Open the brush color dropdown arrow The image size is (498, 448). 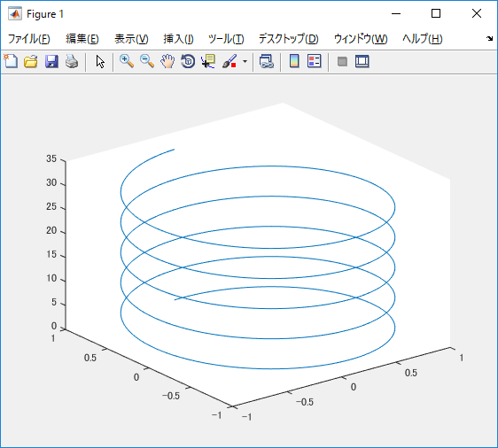point(245,61)
